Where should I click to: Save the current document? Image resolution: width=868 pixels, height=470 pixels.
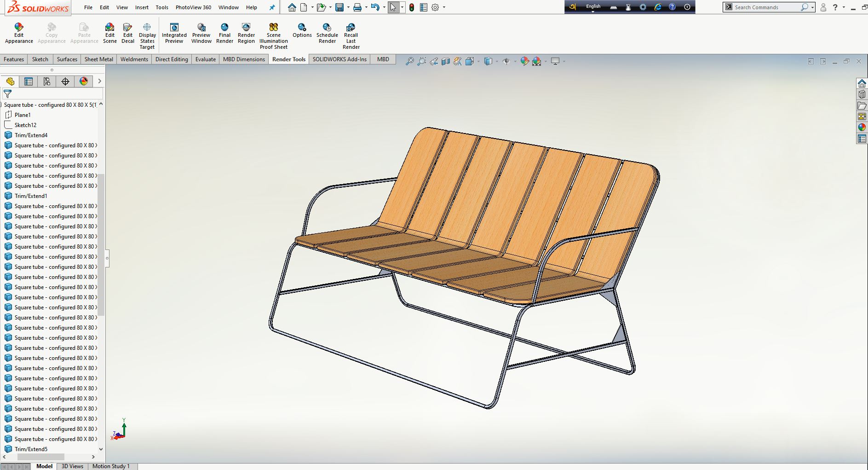tap(339, 7)
